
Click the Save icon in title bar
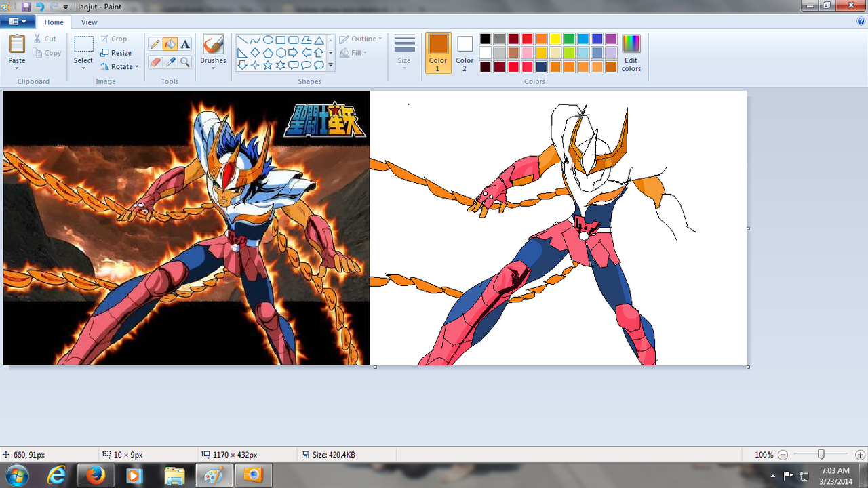pyautogui.click(x=26, y=6)
